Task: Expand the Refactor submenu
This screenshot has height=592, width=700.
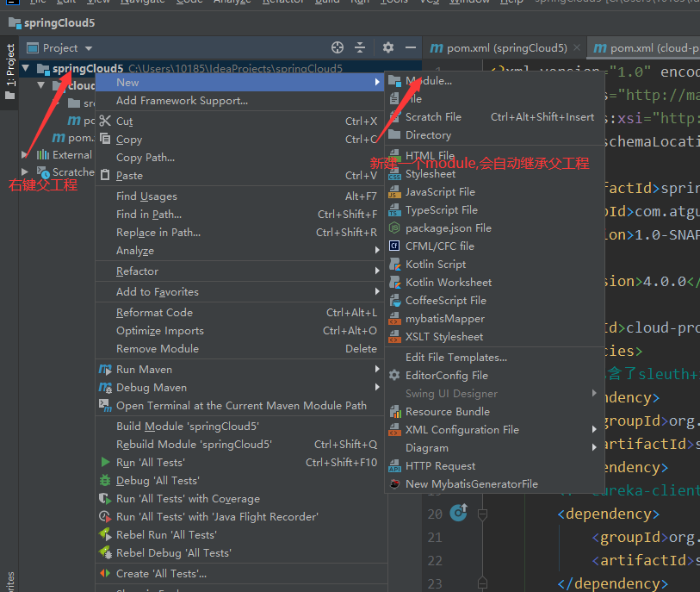Action: click(x=138, y=271)
